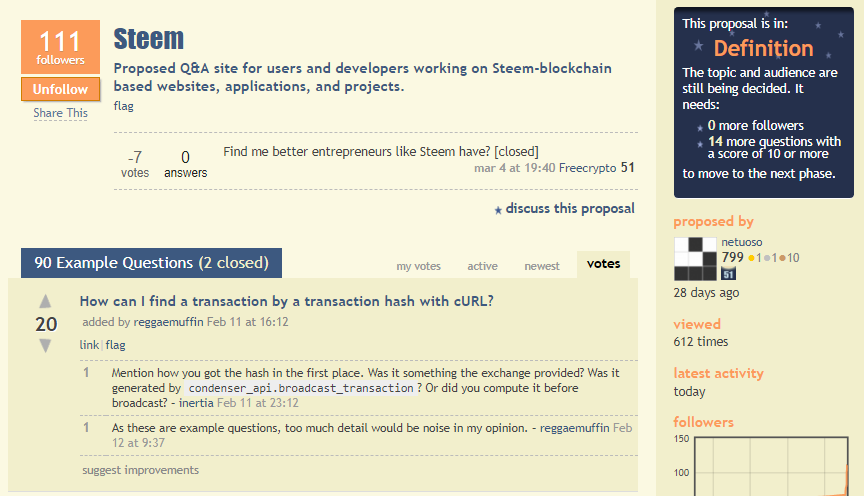Click the condenser_api.broadcast_transaction code snippet
This screenshot has height=496, width=864.
point(301,388)
